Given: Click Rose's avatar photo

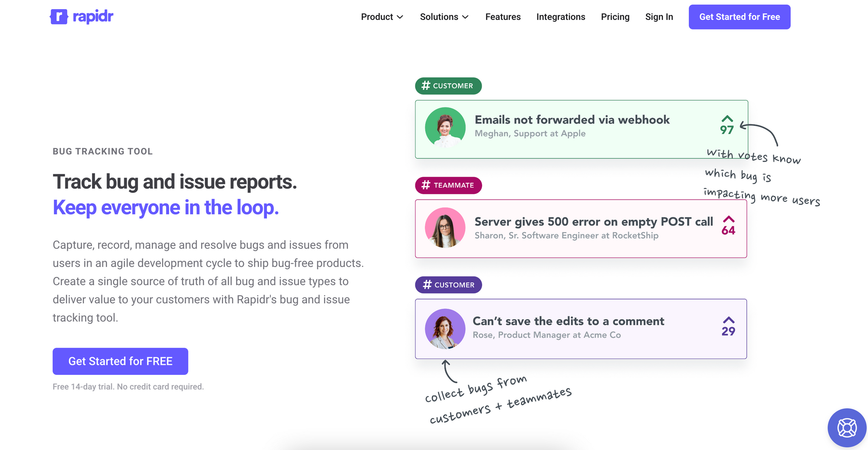Looking at the screenshot, I should (445, 329).
